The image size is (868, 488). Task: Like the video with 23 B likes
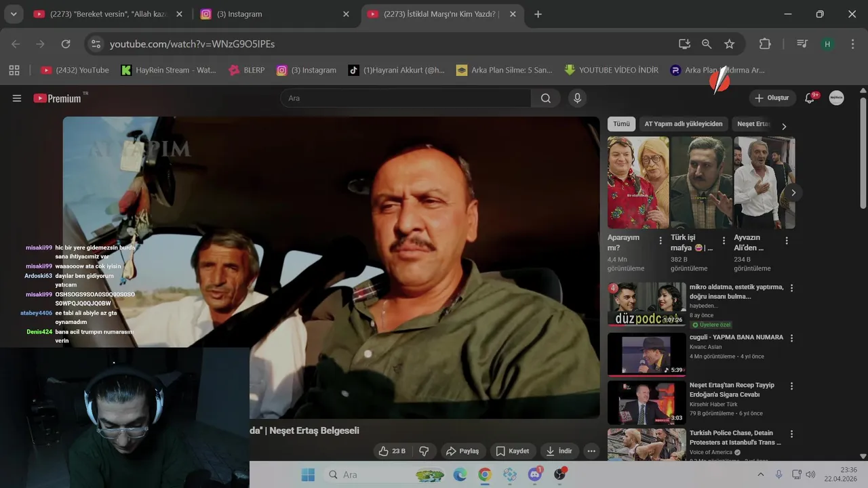(392, 451)
